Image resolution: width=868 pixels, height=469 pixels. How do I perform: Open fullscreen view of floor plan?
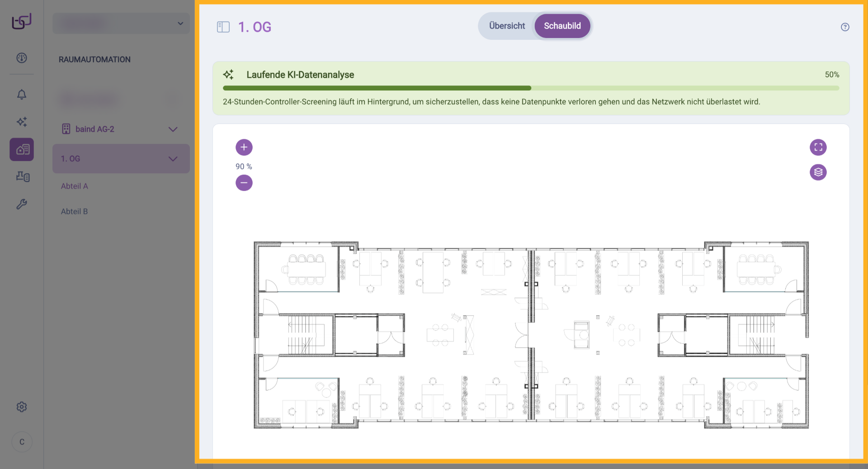(818, 147)
